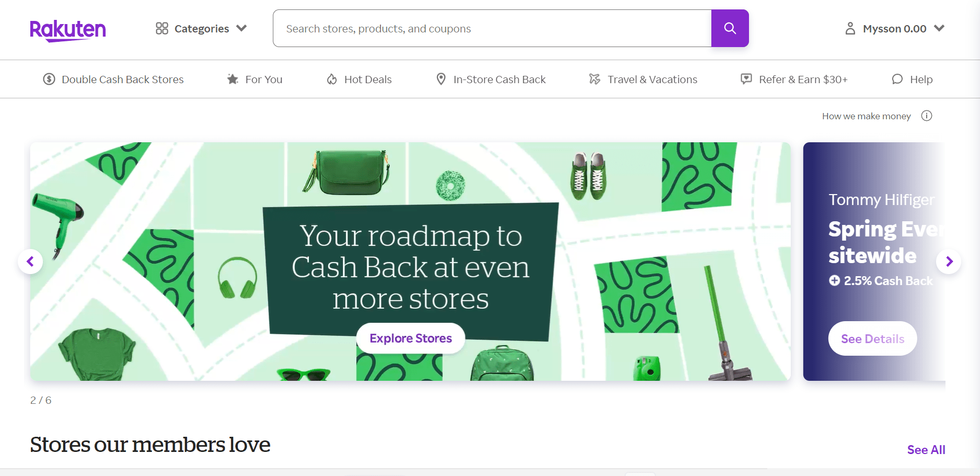980x476 pixels.
Task: Open the Double Cash Back Stores tab
Action: [x=113, y=79]
